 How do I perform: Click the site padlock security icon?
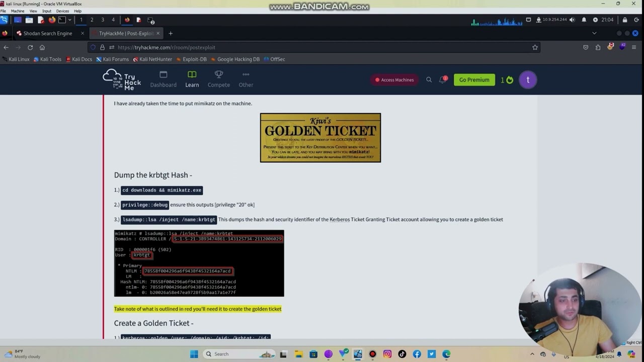102,47
